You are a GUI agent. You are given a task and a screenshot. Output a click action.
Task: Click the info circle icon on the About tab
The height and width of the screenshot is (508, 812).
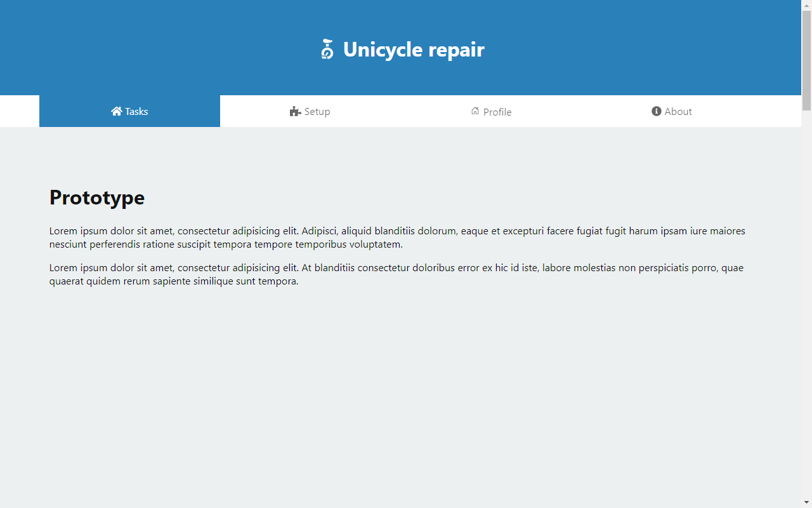coord(657,110)
